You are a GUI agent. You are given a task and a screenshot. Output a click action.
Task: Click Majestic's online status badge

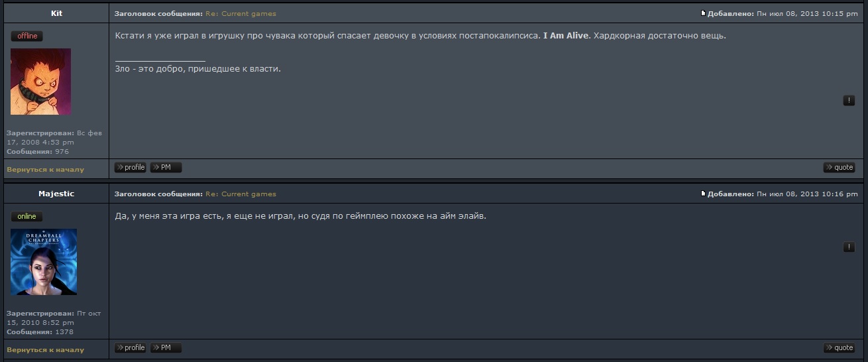27,217
